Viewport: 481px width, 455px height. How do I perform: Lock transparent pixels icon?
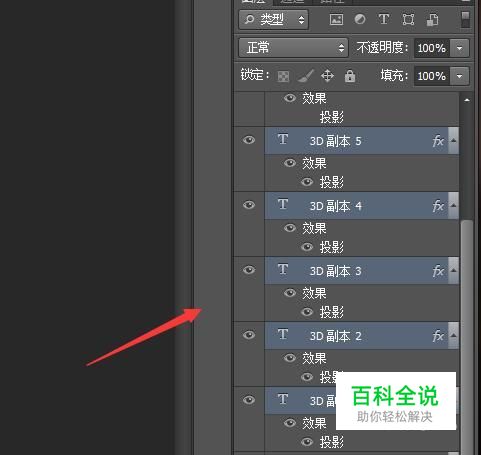283,76
